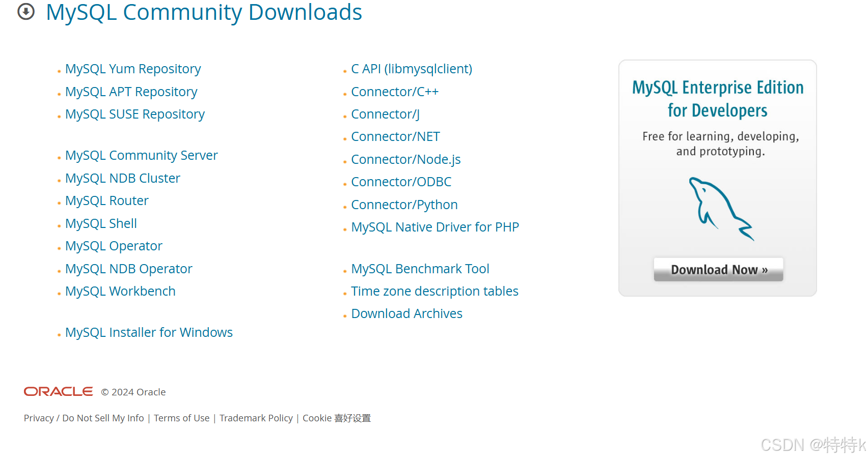Open the Connector/C++ link
The width and height of the screenshot is (868, 460).
click(395, 92)
